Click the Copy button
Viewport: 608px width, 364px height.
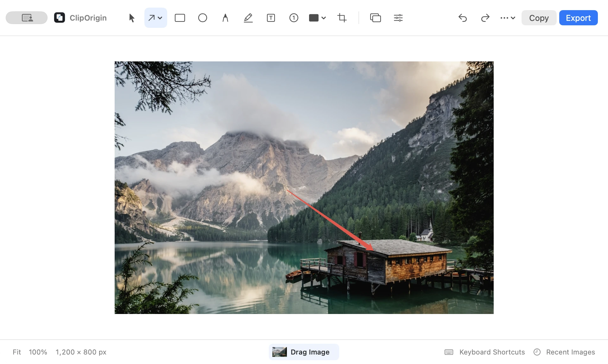(x=539, y=18)
